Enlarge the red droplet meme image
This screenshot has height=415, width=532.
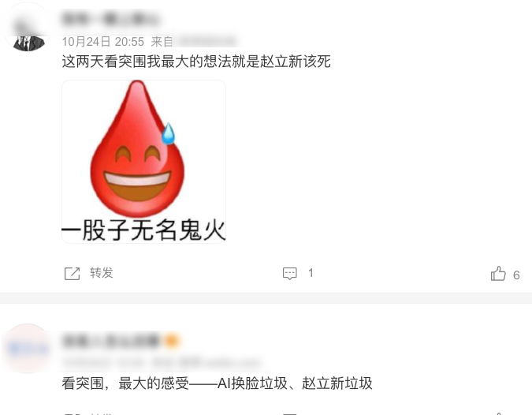(x=143, y=162)
